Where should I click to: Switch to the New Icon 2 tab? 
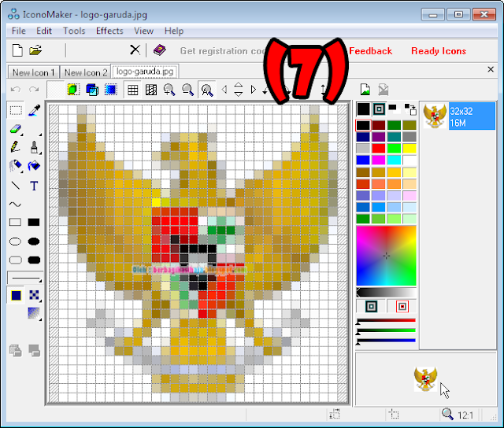click(86, 72)
